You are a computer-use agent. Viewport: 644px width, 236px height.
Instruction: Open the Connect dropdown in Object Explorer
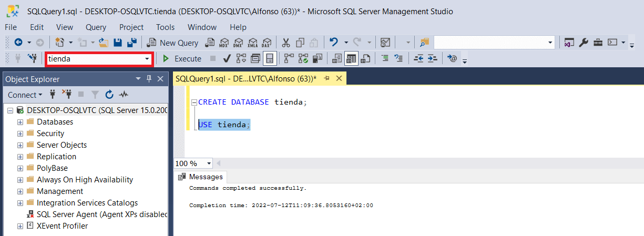[25, 95]
